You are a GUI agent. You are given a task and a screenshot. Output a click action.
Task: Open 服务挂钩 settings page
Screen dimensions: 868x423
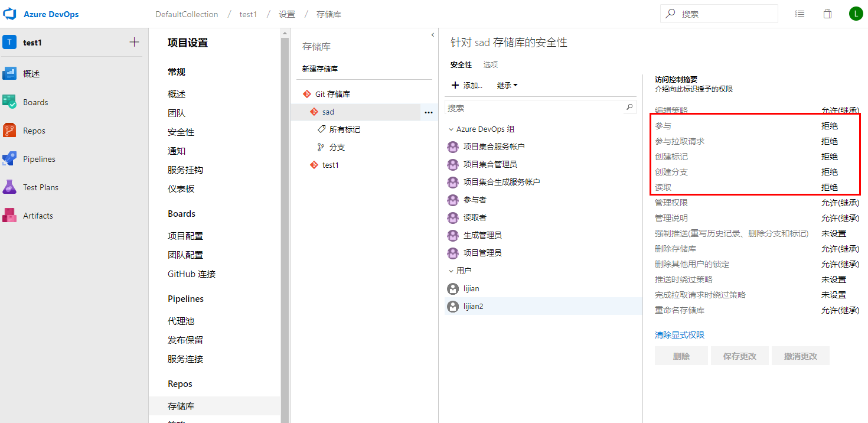click(185, 170)
